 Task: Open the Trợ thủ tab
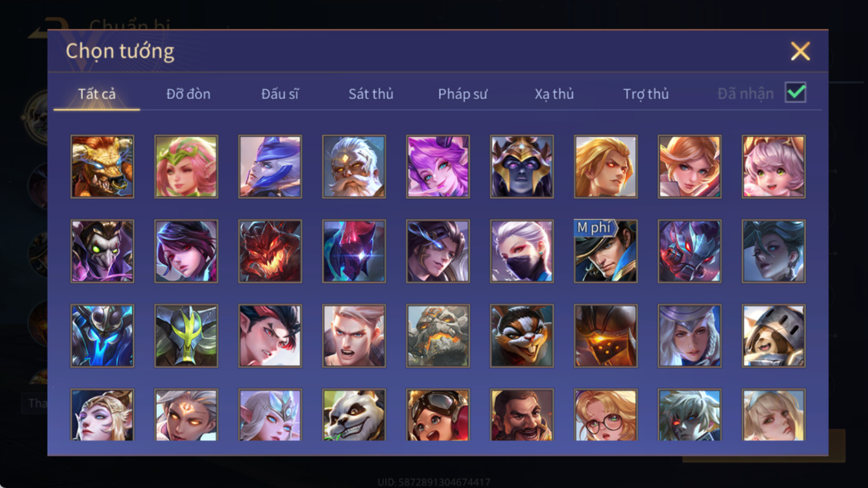pyautogui.click(x=646, y=94)
